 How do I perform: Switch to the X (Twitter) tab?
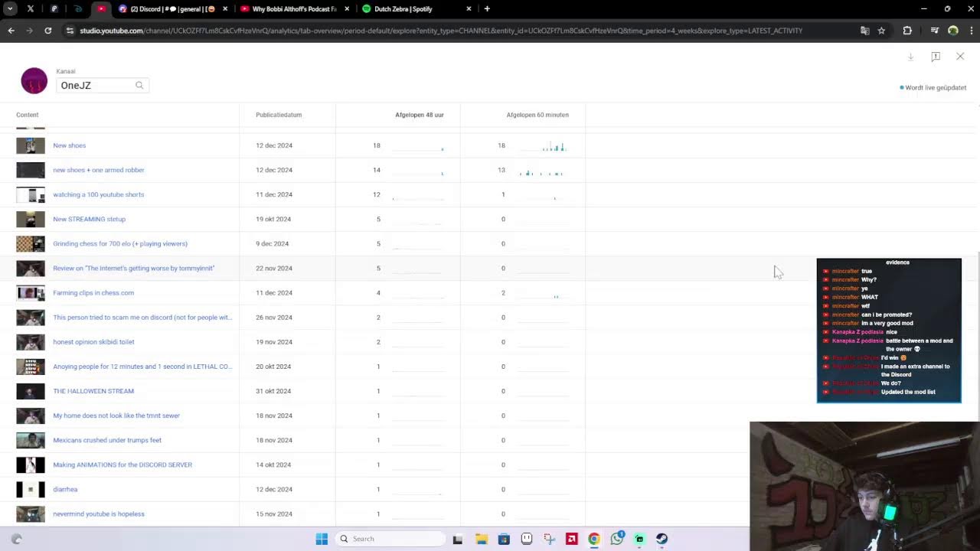tap(31, 9)
